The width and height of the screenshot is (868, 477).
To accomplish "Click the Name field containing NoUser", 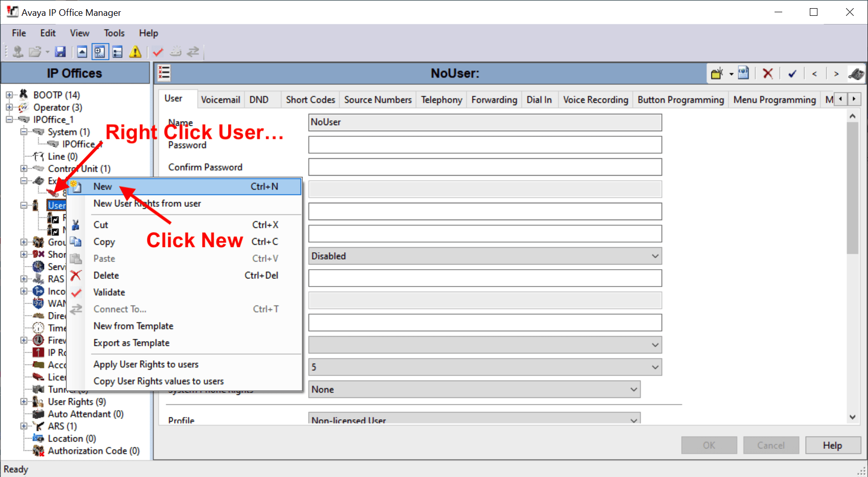I will 485,123.
